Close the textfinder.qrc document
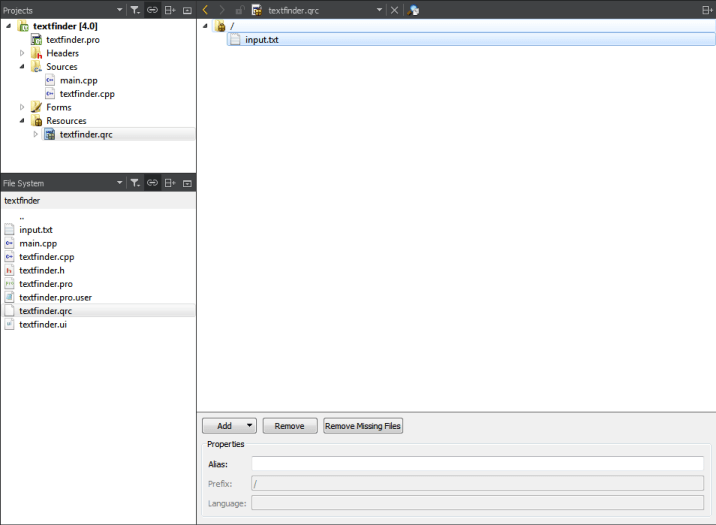 pos(395,10)
